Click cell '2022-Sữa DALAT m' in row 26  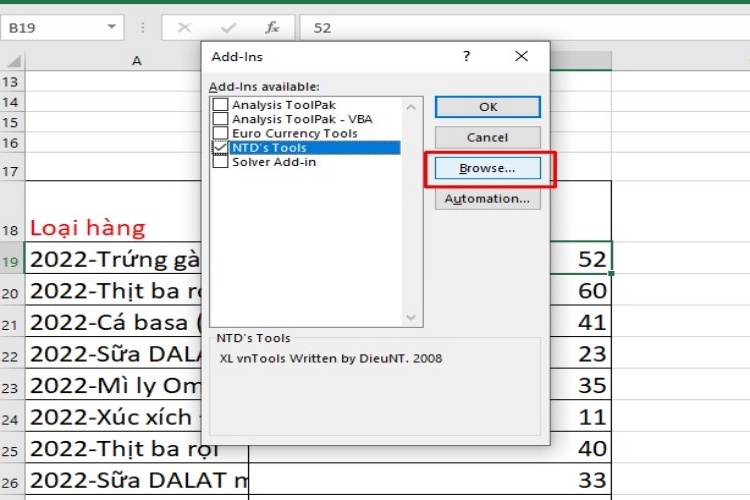pos(137,479)
